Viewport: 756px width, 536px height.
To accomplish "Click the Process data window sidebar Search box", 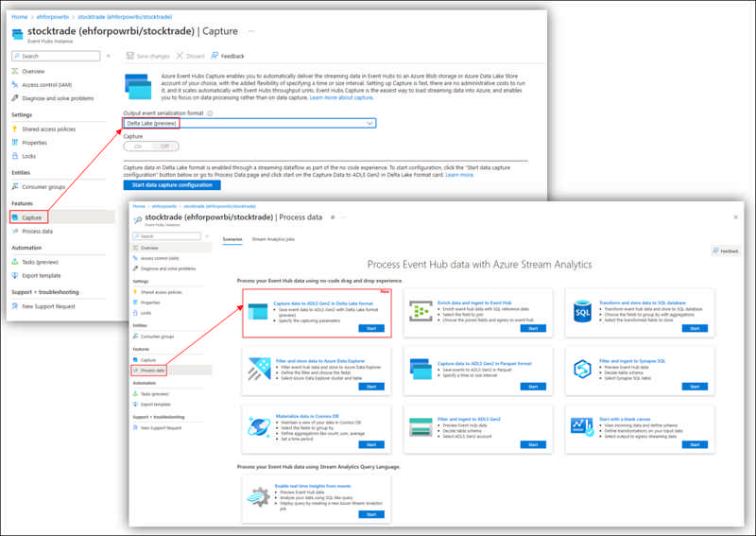I will [x=167, y=236].
